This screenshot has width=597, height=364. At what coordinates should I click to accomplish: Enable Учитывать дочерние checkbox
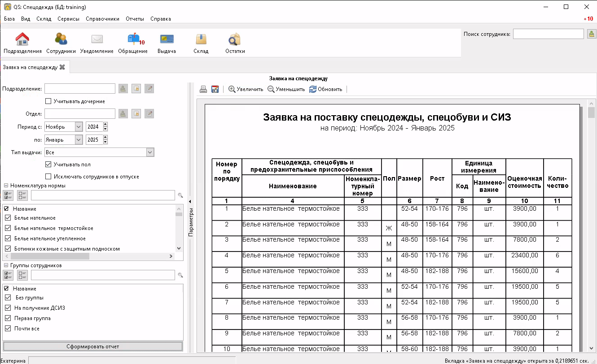48,101
